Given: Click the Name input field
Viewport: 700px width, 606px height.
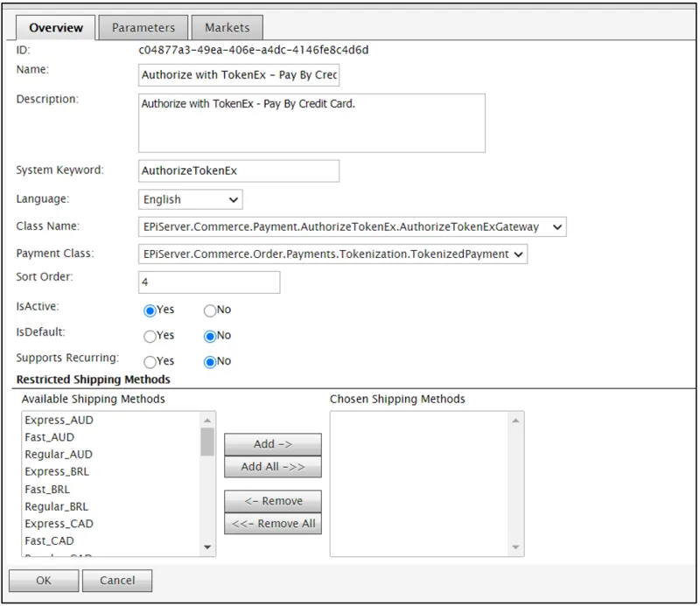Looking at the screenshot, I should pos(239,75).
